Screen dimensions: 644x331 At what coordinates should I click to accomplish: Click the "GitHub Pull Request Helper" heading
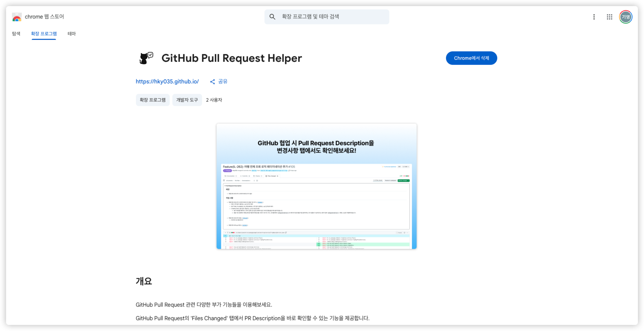click(231, 58)
